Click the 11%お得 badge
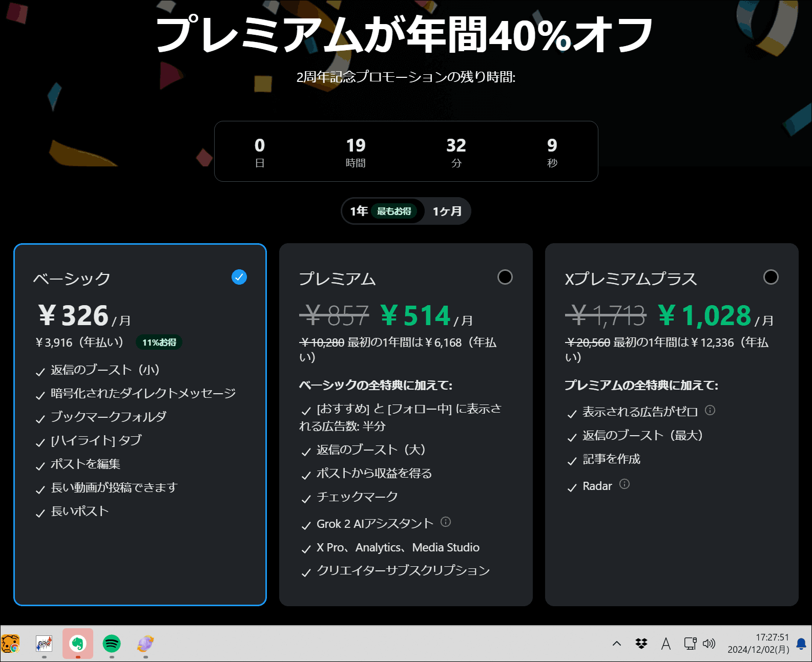This screenshot has height=662, width=812. point(159,342)
